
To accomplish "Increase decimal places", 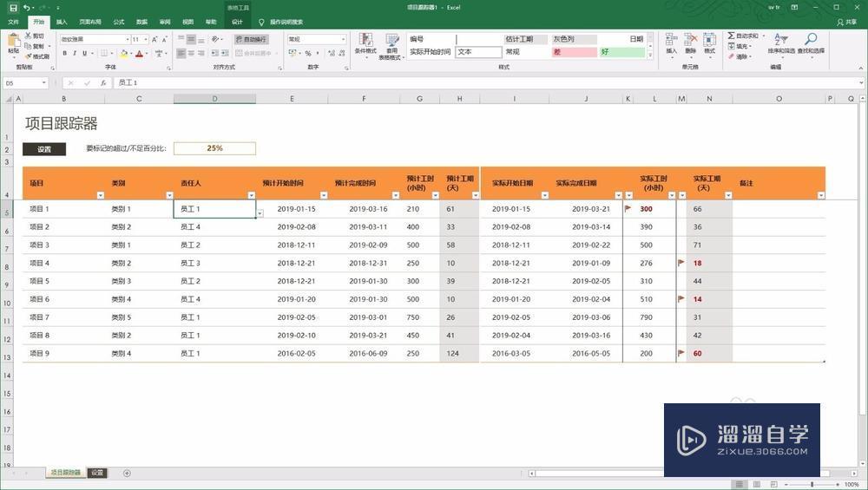I will [x=331, y=54].
